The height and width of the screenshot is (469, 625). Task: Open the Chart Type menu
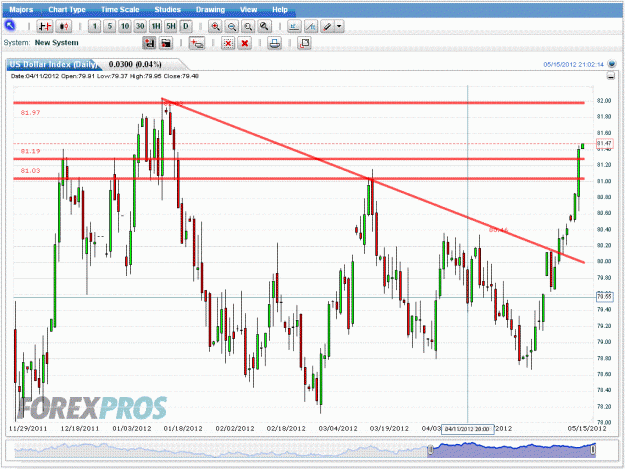point(67,10)
